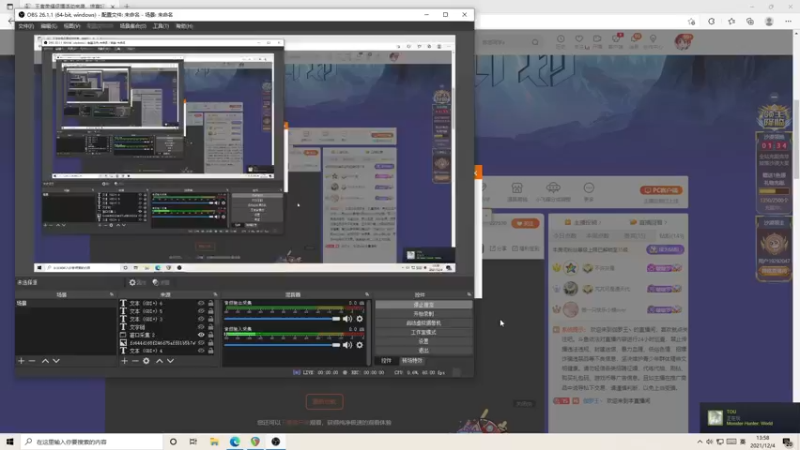Toggle visibility of 文本 (GDI+) 6 source
Viewport: 800px width, 450px height.
click(x=201, y=303)
